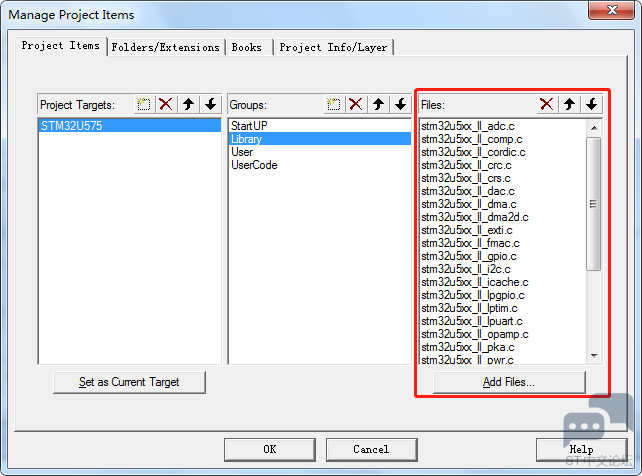Open the Project Info/Layer tab
The height and width of the screenshot is (476, 642).
pyautogui.click(x=333, y=47)
